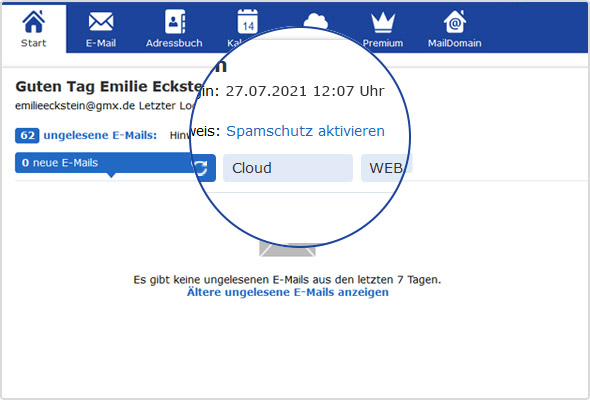The image size is (590, 400).
Task: Click the message about no unread emails
Action: click(287, 280)
